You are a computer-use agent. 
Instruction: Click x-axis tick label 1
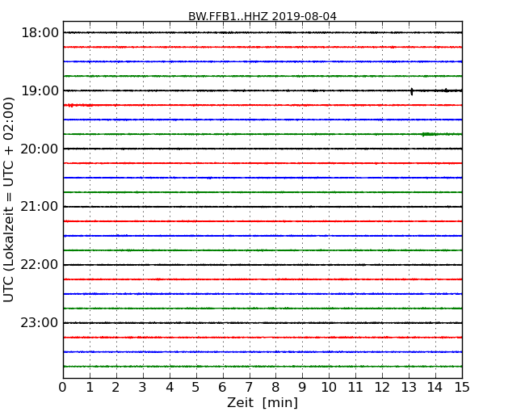click(x=90, y=388)
